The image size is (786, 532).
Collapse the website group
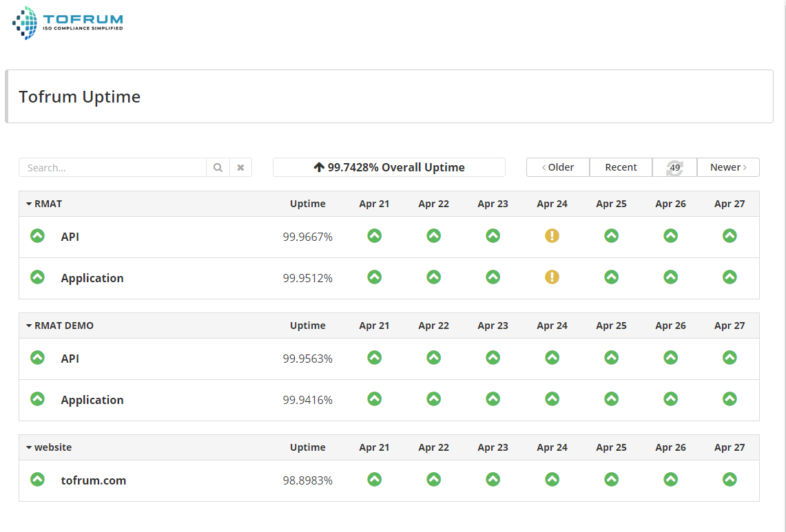click(x=49, y=447)
